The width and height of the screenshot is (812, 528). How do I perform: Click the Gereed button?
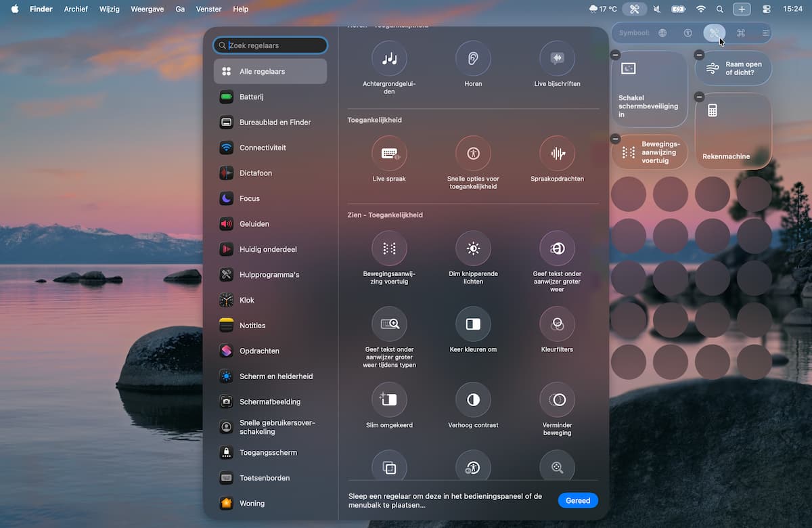(x=577, y=500)
